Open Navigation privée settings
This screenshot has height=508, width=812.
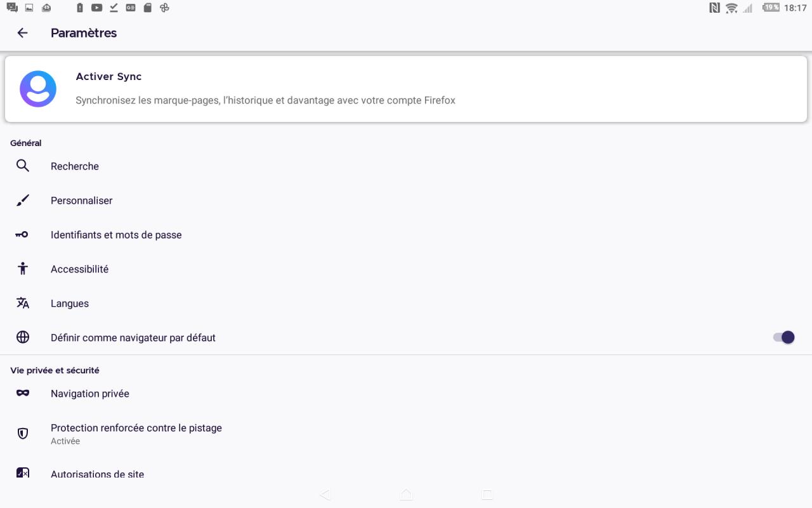(90, 394)
